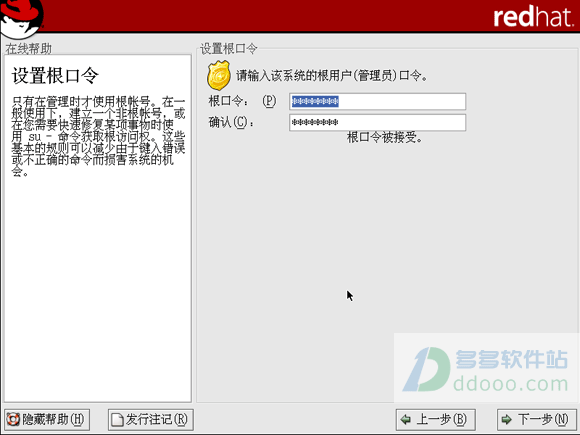Focus the 根口令 root password field
This screenshot has width=580, height=435.
click(x=377, y=101)
